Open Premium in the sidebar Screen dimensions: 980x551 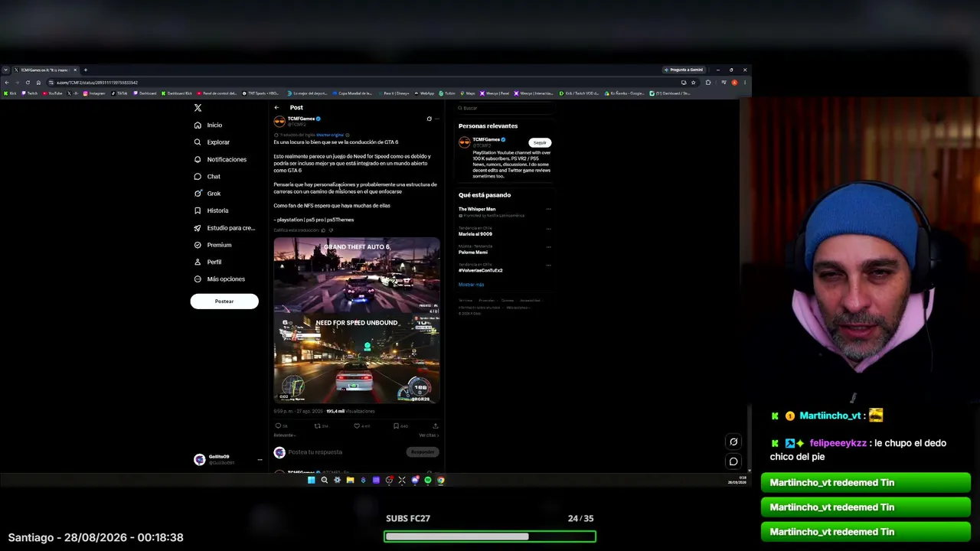coord(213,245)
